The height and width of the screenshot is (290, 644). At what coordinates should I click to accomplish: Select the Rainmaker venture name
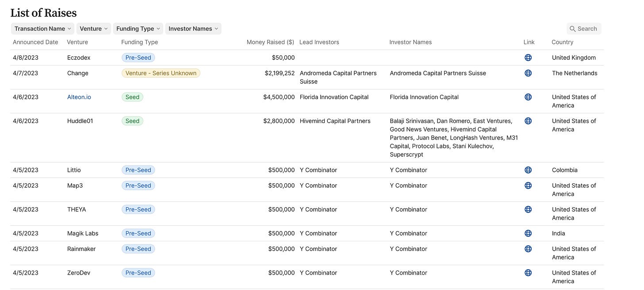coord(81,249)
